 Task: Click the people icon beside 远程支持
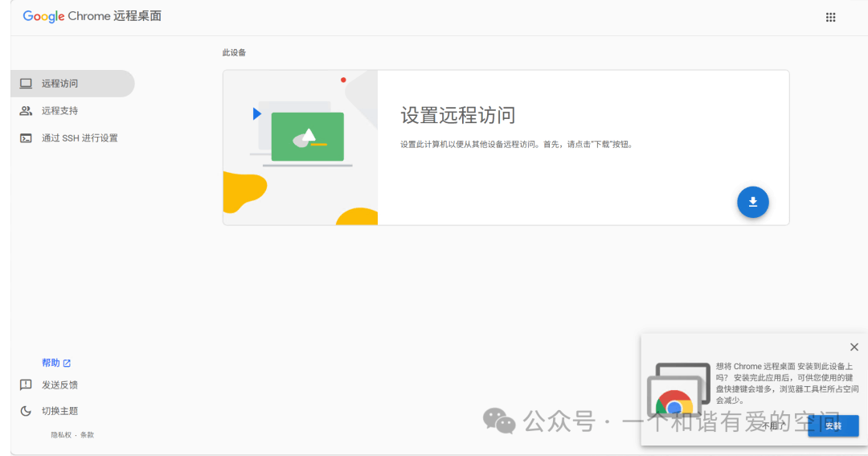pos(26,111)
